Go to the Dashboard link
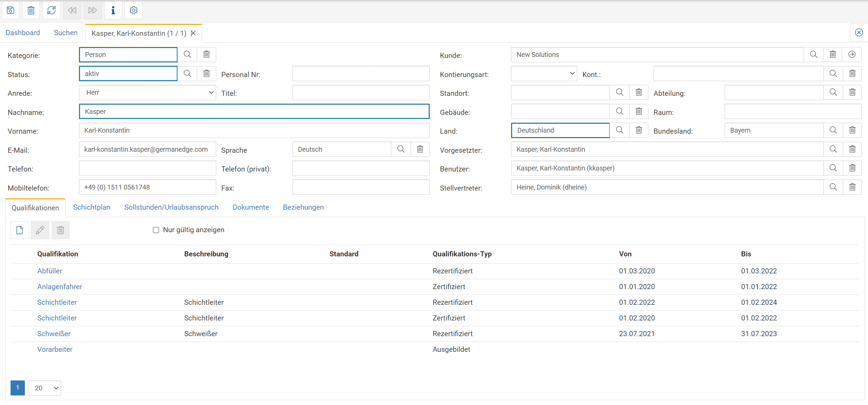Viewport: 868px width, 405px height. point(23,33)
